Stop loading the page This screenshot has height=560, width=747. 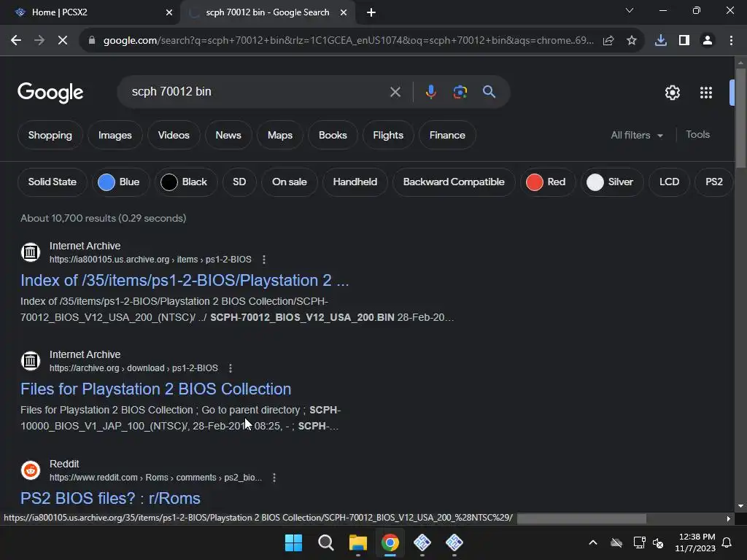pyautogui.click(x=63, y=41)
